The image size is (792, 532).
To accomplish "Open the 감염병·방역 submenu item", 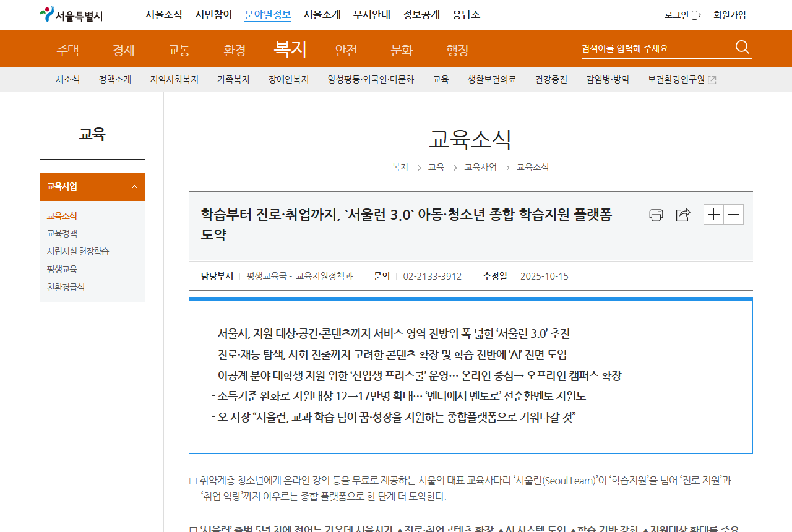I will (608, 79).
